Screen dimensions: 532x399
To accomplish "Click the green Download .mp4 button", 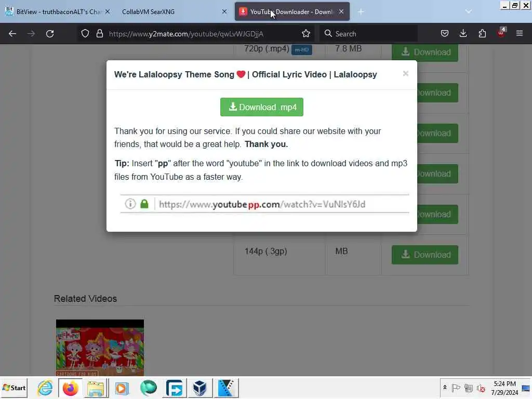I will click(x=262, y=107).
